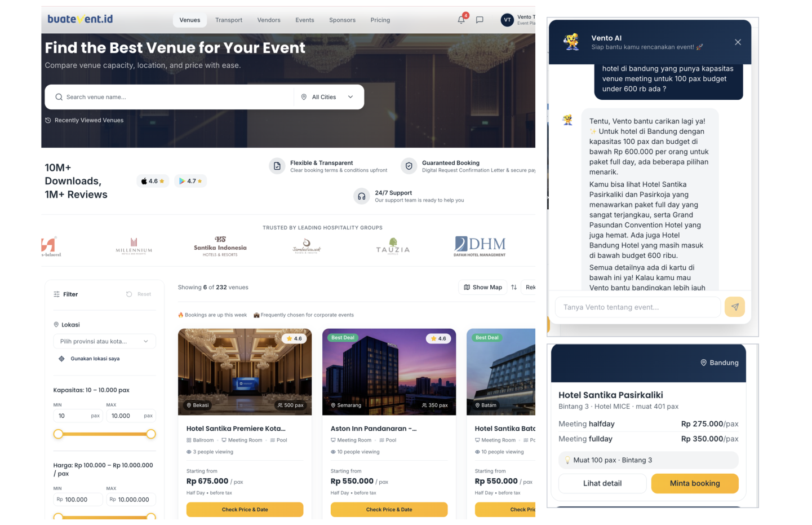
Task: Click the Gunakan lokasi saya link
Action: [95, 359]
